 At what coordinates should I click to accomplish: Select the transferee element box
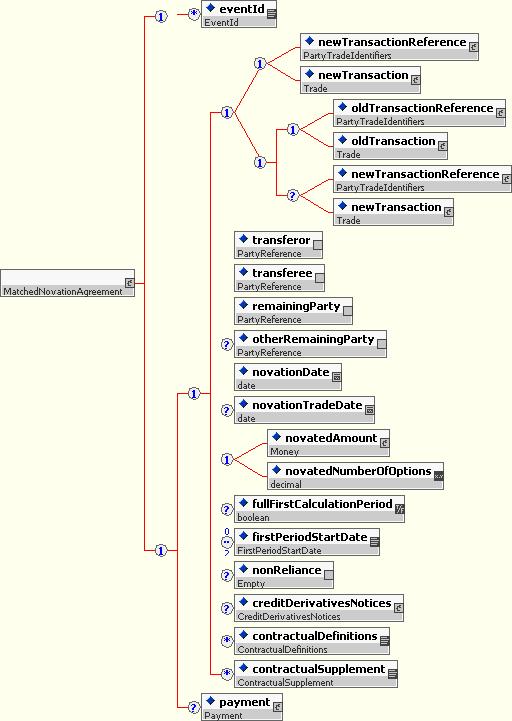tap(279, 278)
